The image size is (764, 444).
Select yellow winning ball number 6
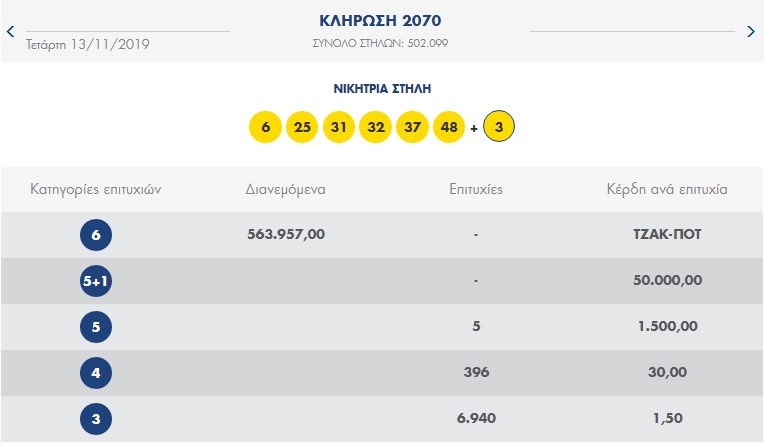(x=266, y=127)
